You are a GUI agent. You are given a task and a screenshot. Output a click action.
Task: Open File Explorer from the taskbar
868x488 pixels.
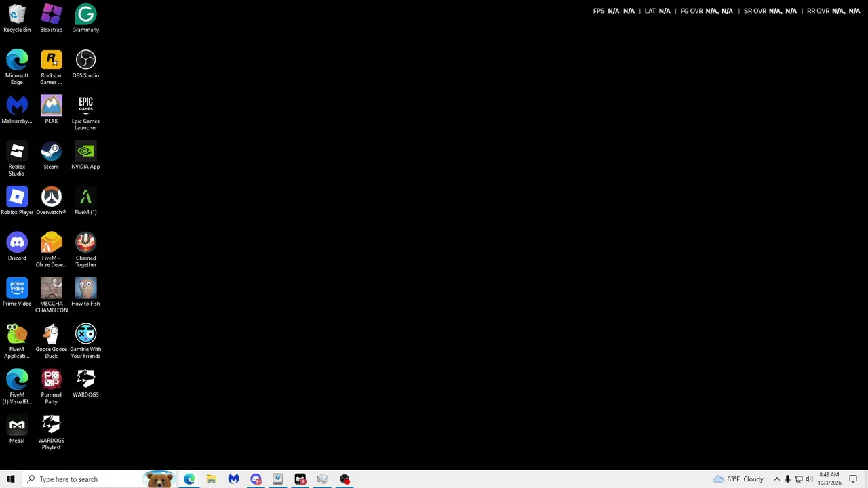point(212,479)
